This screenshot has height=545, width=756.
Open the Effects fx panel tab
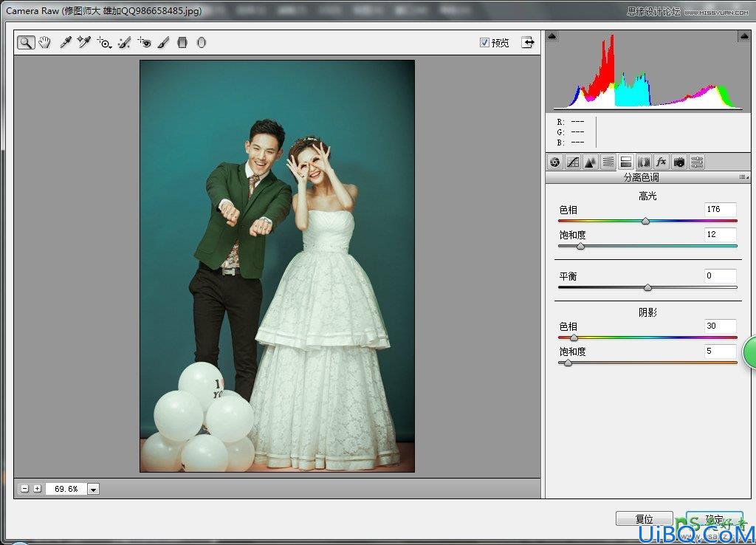click(661, 162)
